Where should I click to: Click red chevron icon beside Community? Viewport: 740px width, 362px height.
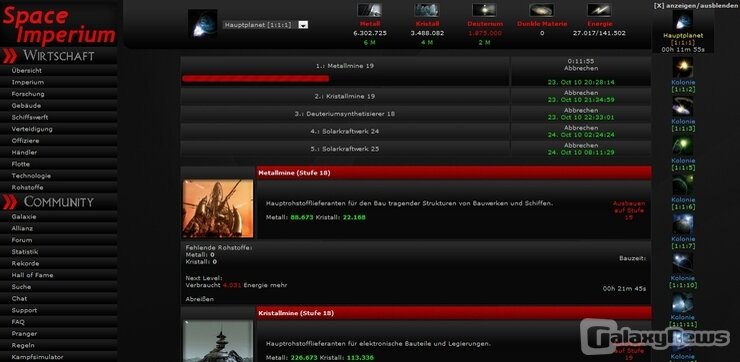pyautogui.click(x=9, y=202)
